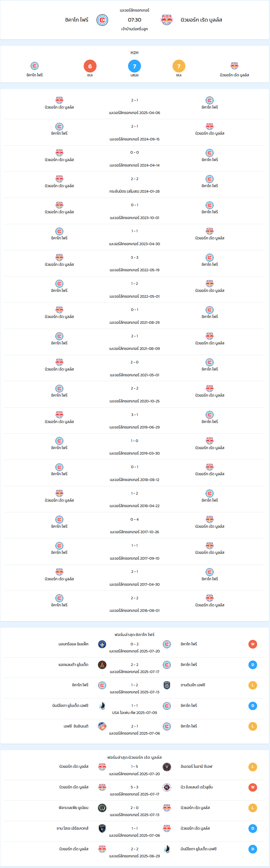Viewport: 270px width, 868px height.
Task: Click the New York Red Bulls header logo
Action: pos(167,20)
